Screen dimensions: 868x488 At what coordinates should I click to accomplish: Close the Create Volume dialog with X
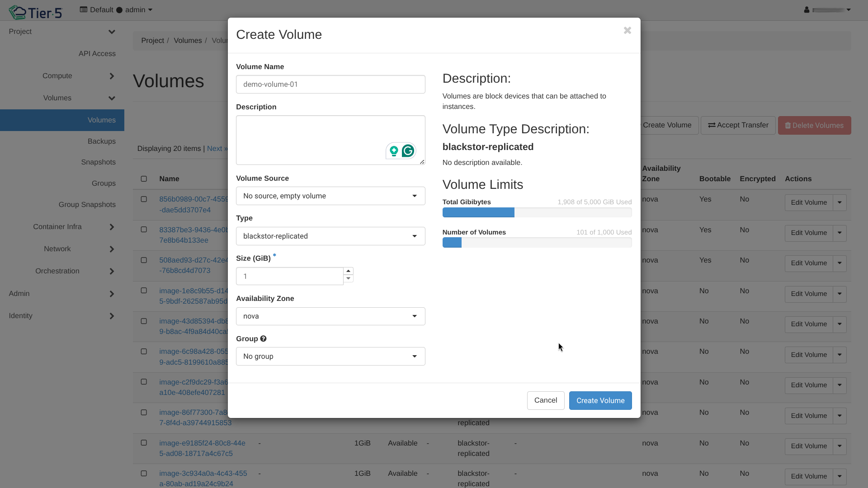(627, 31)
